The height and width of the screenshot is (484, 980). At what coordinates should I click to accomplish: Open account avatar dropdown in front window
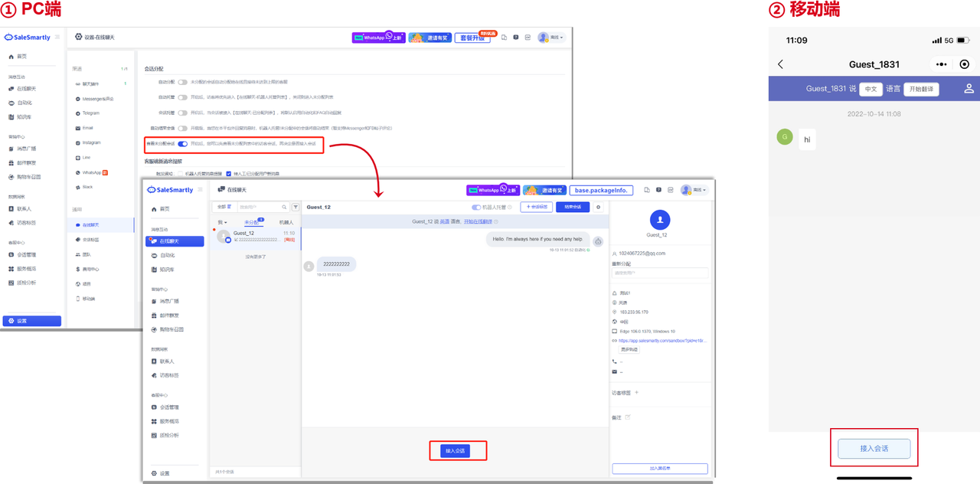click(x=694, y=189)
